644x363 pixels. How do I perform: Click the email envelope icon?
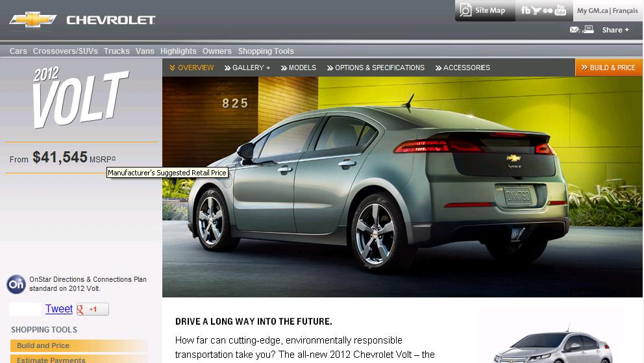tap(575, 30)
